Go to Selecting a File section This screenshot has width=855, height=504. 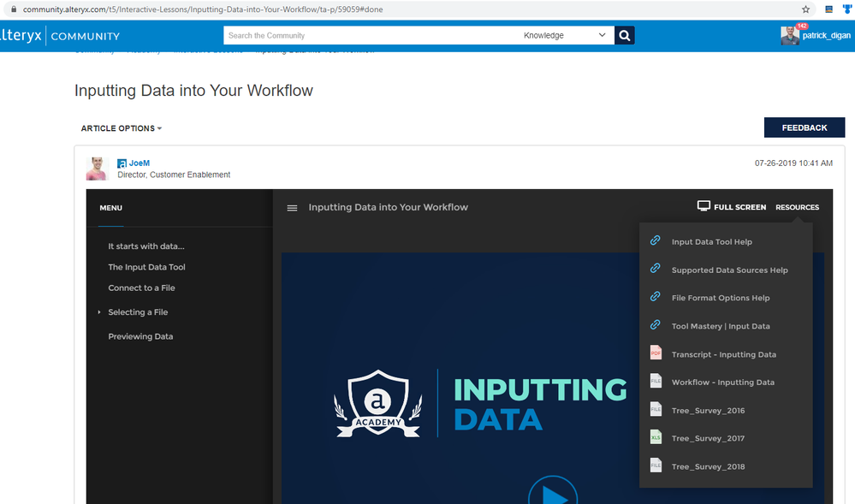(x=138, y=312)
